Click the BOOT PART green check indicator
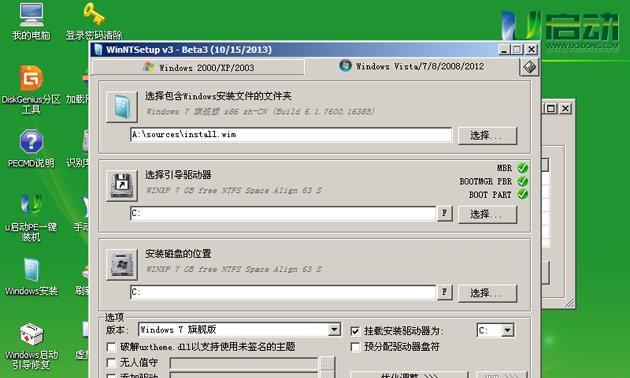The height and width of the screenshot is (378, 630). click(x=522, y=194)
